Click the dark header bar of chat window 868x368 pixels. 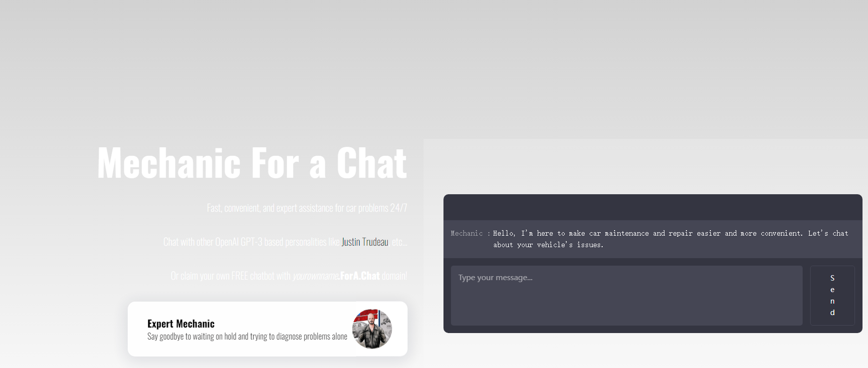(653, 207)
